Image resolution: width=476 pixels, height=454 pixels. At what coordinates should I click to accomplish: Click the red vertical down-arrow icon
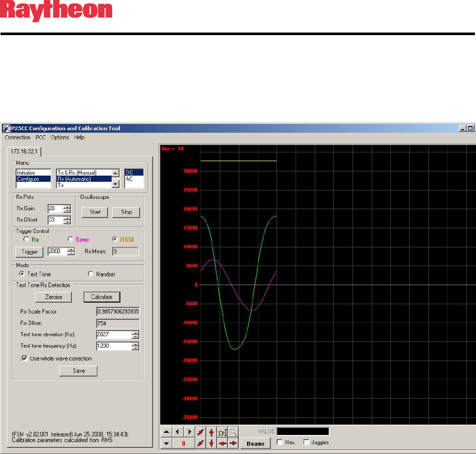pos(211,443)
